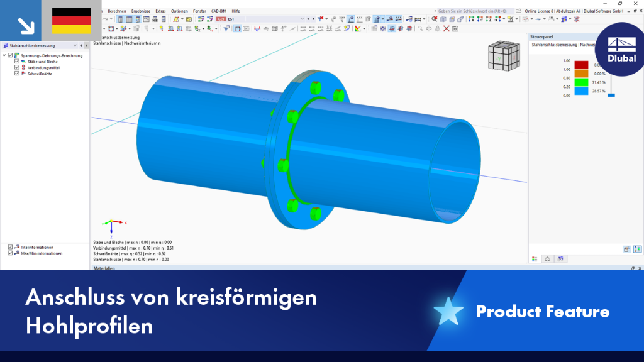Set view in reverse X direction
The width and height of the screenshot is (644, 362).
[498, 19]
